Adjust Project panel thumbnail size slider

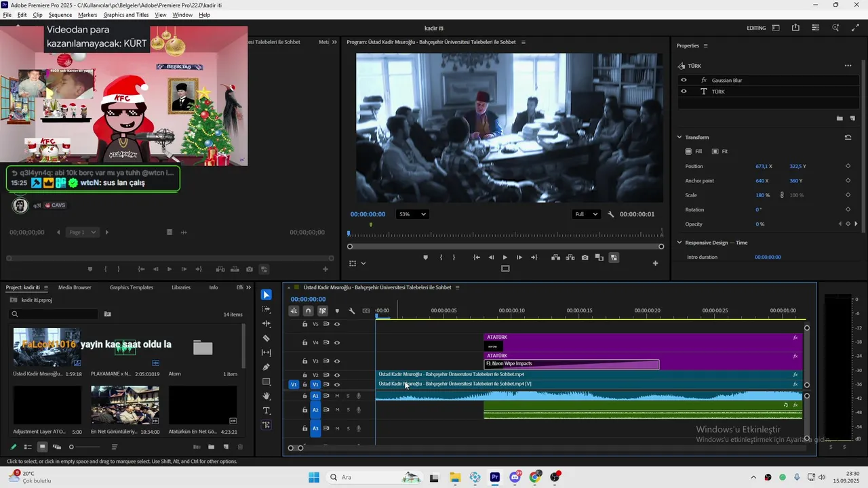click(x=85, y=447)
